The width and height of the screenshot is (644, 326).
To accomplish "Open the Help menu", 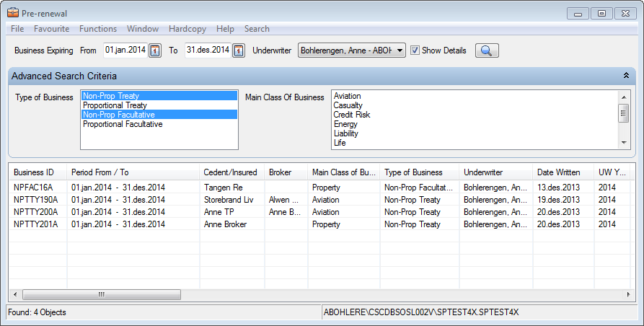I will 225,29.
